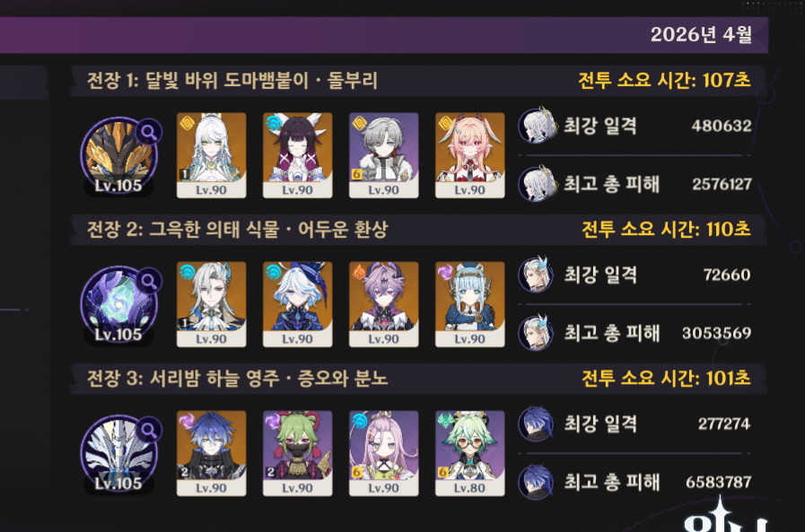Click magnifier on battlefield 2 boss icon

[x=149, y=281]
